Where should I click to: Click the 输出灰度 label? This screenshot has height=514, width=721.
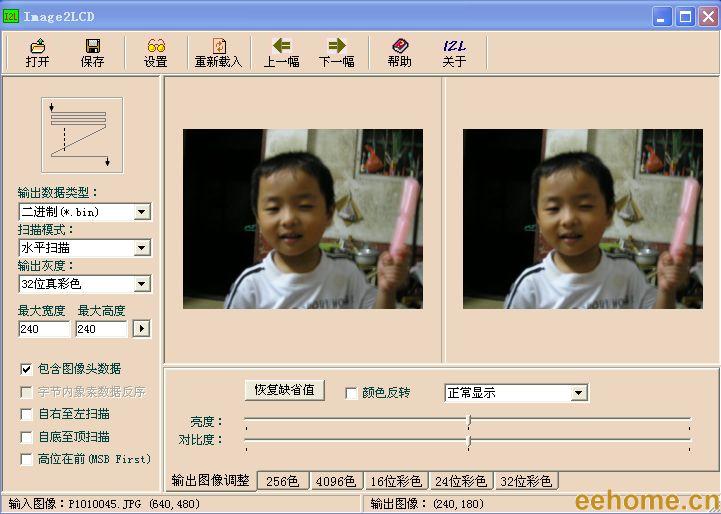coord(46,266)
